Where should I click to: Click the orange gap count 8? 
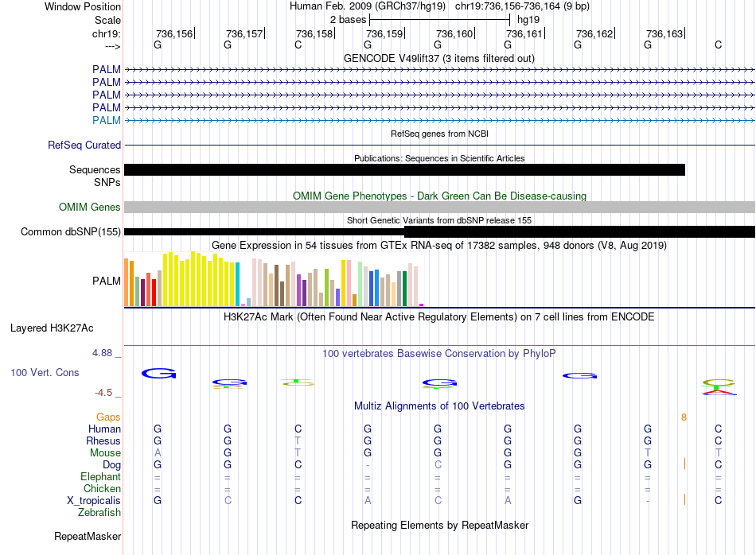684,417
